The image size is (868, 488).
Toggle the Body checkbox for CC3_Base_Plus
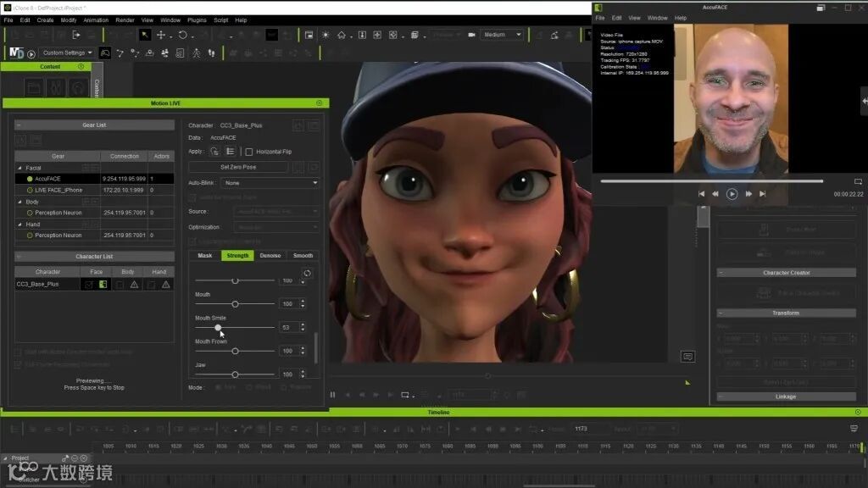120,285
